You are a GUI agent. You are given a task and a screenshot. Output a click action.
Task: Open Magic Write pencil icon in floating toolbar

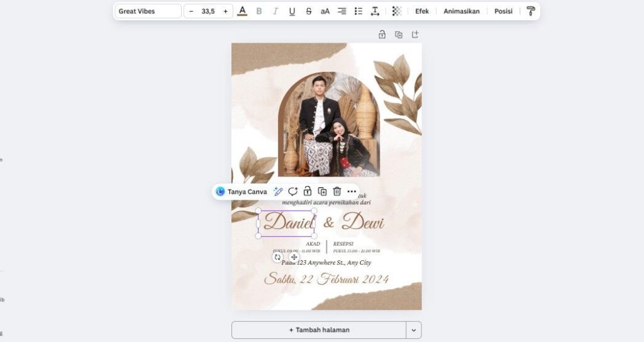(x=278, y=191)
